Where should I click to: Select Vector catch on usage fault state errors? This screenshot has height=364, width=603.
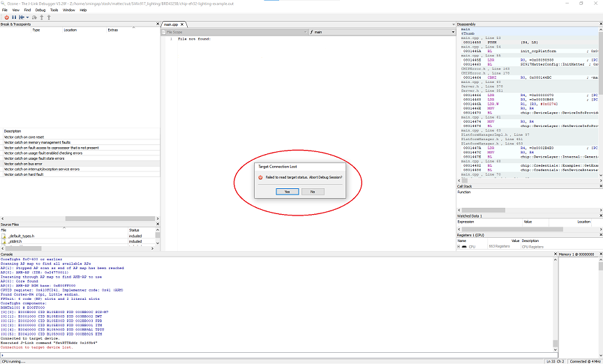click(x=82, y=158)
